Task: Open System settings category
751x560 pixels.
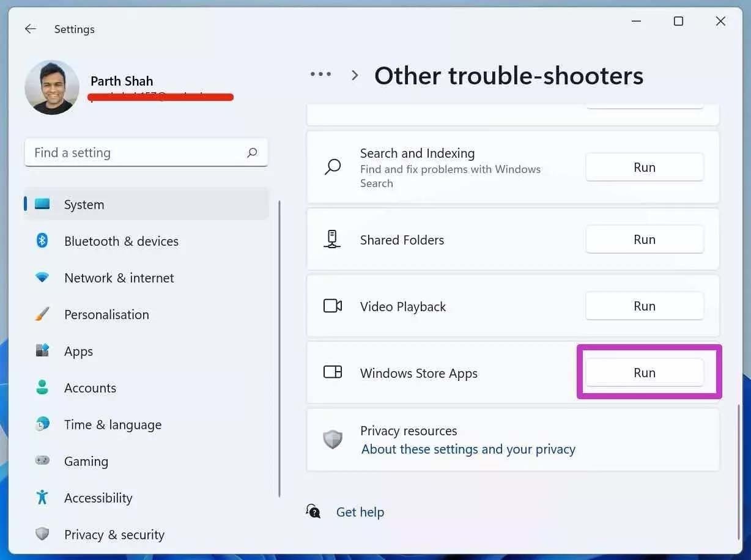Action: pyautogui.click(x=147, y=204)
